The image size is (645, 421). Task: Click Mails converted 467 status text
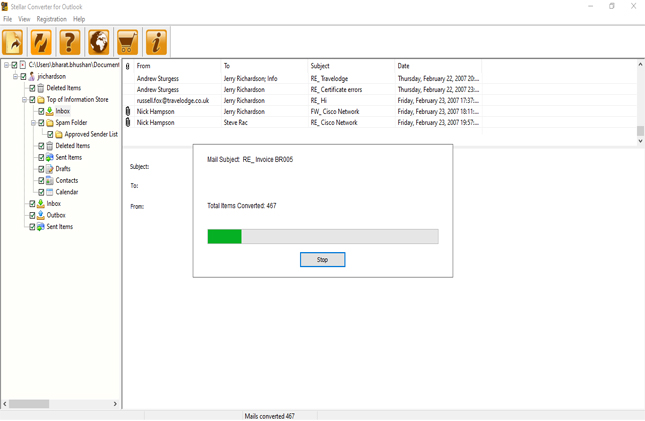pyautogui.click(x=269, y=416)
